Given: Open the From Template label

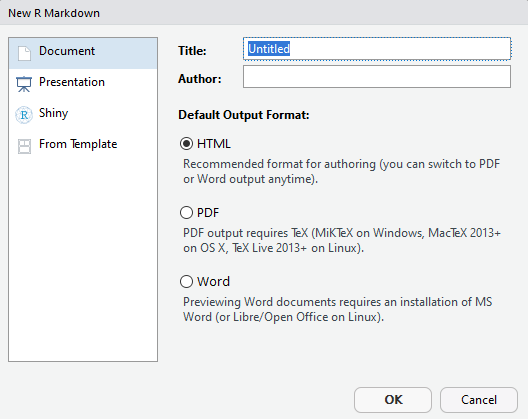Looking at the screenshot, I should point(78,144).
